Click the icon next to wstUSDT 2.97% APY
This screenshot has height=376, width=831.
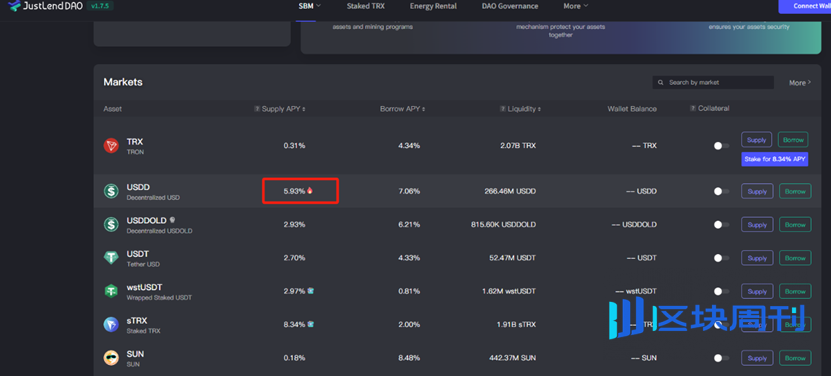pyautogui.click(x=311, y=291)
